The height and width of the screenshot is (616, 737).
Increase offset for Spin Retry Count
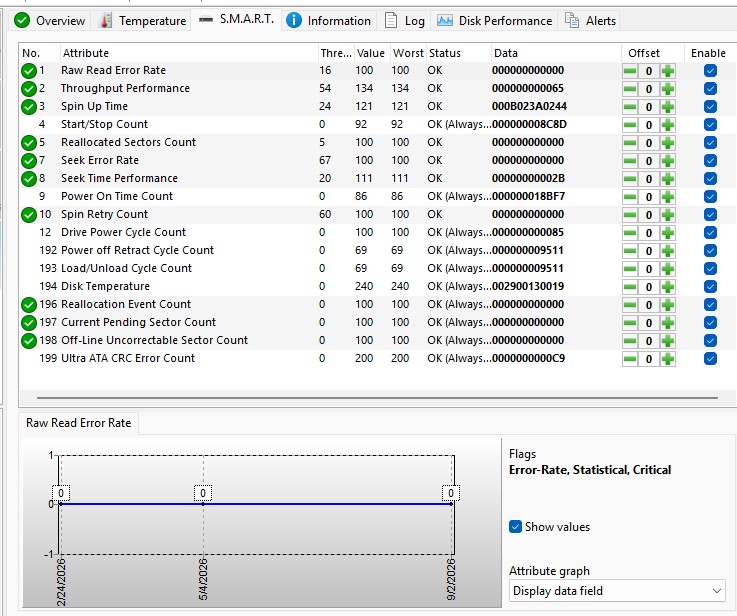coord(667,215)
